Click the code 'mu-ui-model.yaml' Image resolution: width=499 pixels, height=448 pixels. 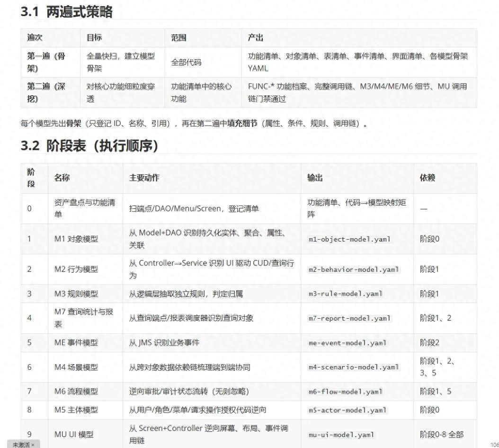tap(341, 435)
